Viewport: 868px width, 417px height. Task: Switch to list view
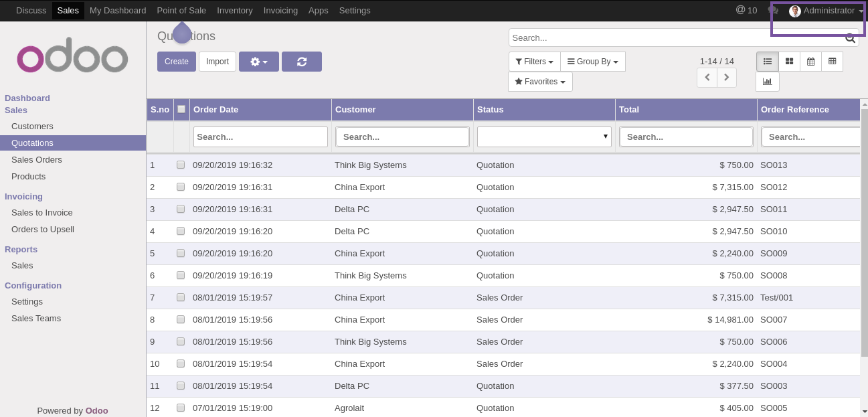(768, 62)
